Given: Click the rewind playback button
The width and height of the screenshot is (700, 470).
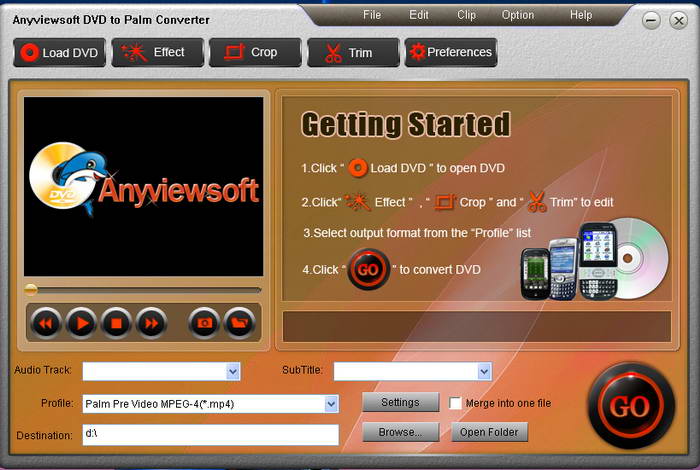Looking at the screenshot, I should pos(46,323).
